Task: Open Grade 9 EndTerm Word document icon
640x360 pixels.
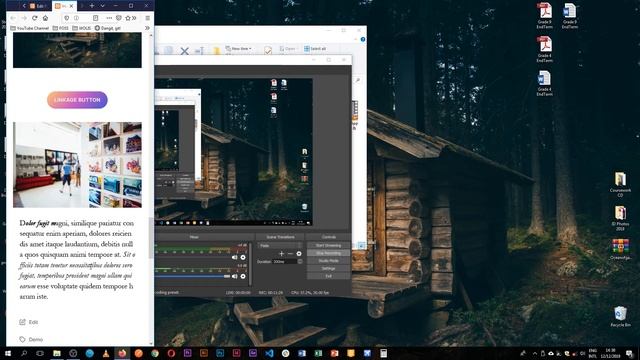Action: coord(570,16)
